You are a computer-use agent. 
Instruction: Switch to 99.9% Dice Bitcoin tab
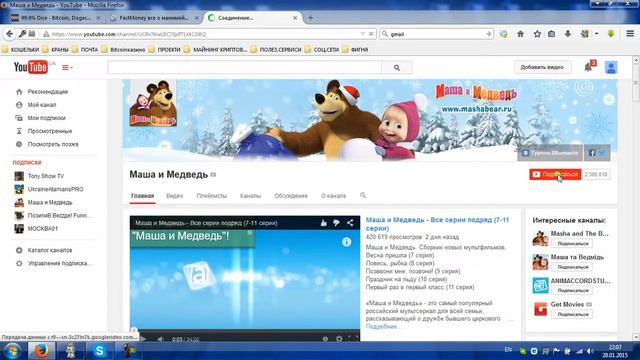(56, 18)
